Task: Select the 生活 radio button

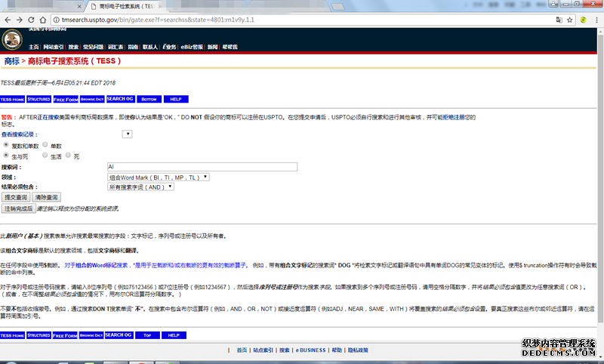Action: (45, 155)
